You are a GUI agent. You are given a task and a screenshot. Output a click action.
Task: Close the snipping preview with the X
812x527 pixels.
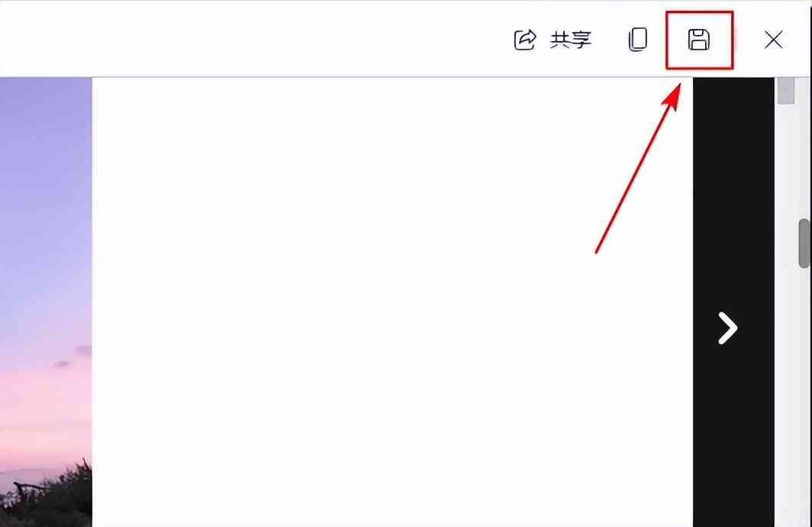(773, 40)
